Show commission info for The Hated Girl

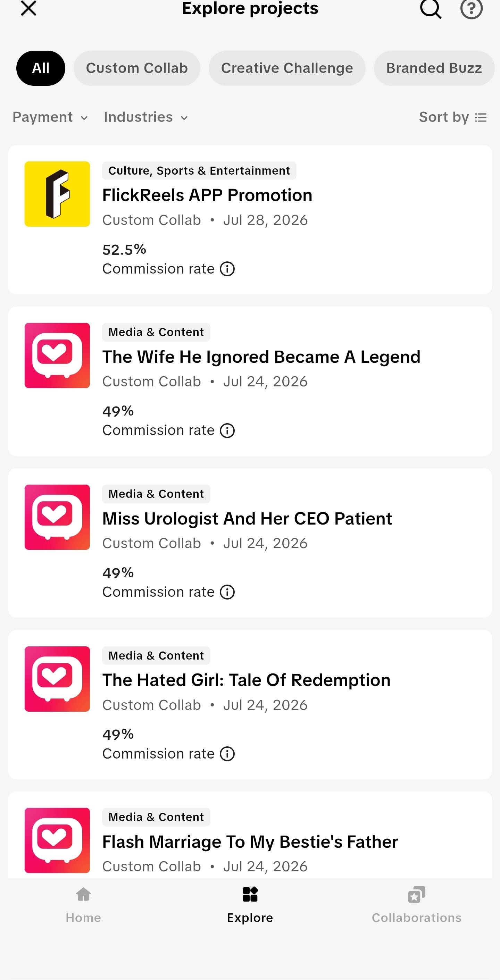tap(227, 754)
